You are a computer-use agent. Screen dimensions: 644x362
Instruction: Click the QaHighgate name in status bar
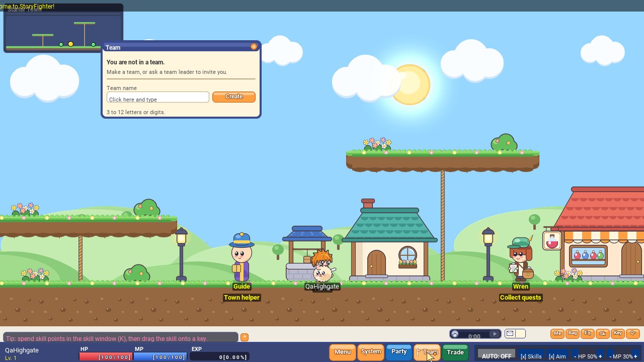[22, 350]
